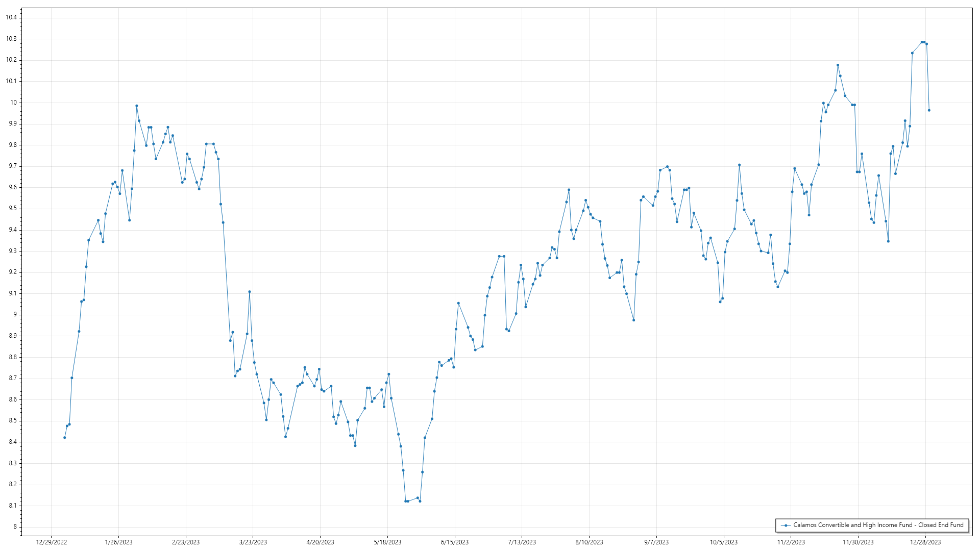Viewport: 980px width, 551px height.
Task: Click the 3/23/2023 date tick label
Action: tap(253, 542)
